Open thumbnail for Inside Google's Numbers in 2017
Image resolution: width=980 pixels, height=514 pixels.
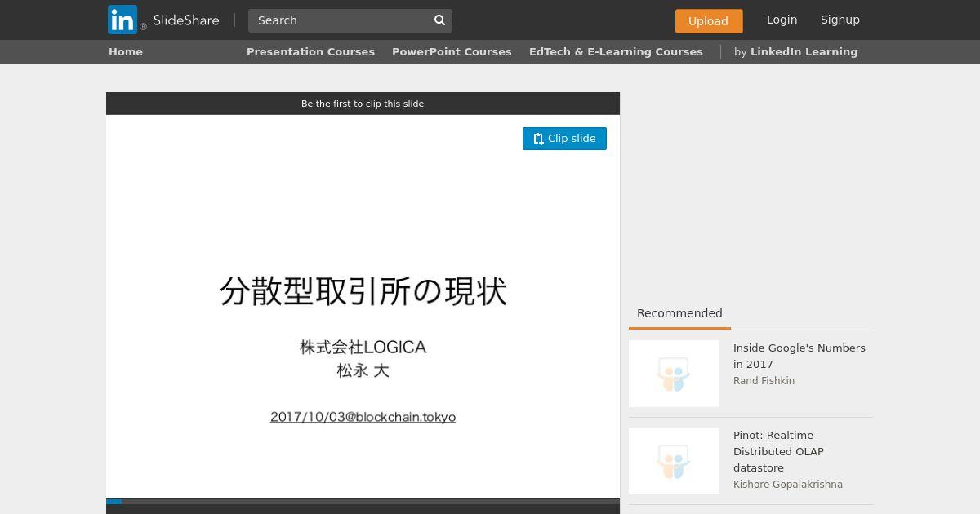(x=674, y=374)
